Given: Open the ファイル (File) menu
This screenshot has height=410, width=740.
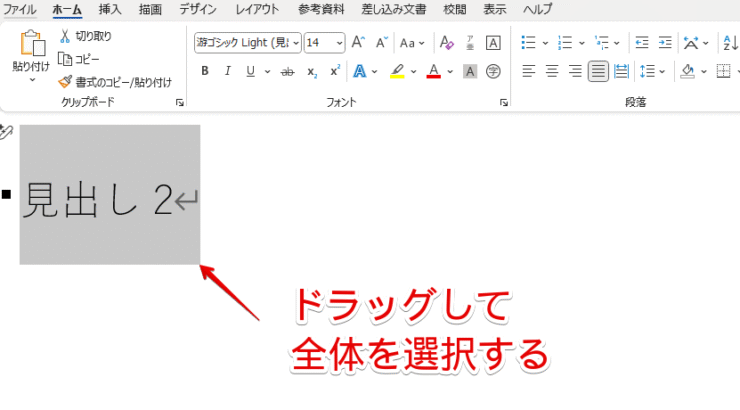Looking at the screenshot, I should coord(21,8).
